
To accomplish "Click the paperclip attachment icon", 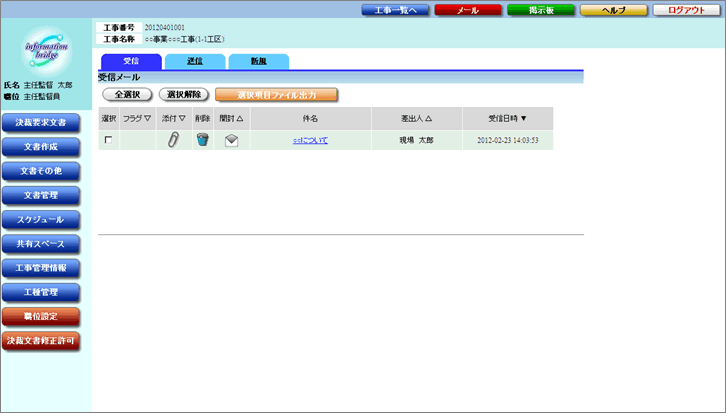I will pos(173,140).
